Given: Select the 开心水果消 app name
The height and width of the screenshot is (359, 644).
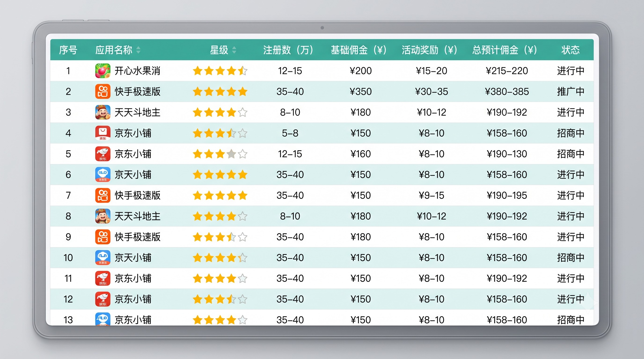Looking at the screenshot, I should point(138,71).
